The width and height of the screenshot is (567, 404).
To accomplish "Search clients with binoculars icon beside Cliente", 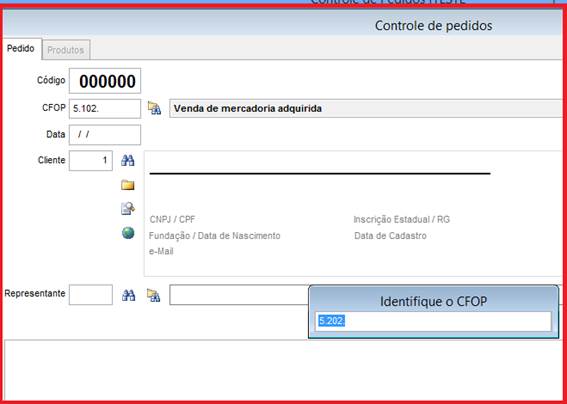I will [x=128, y=160].
